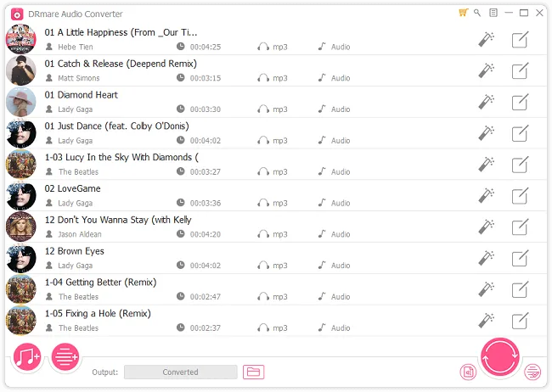Edit tags for Don't You Wanna Stay

520,227
